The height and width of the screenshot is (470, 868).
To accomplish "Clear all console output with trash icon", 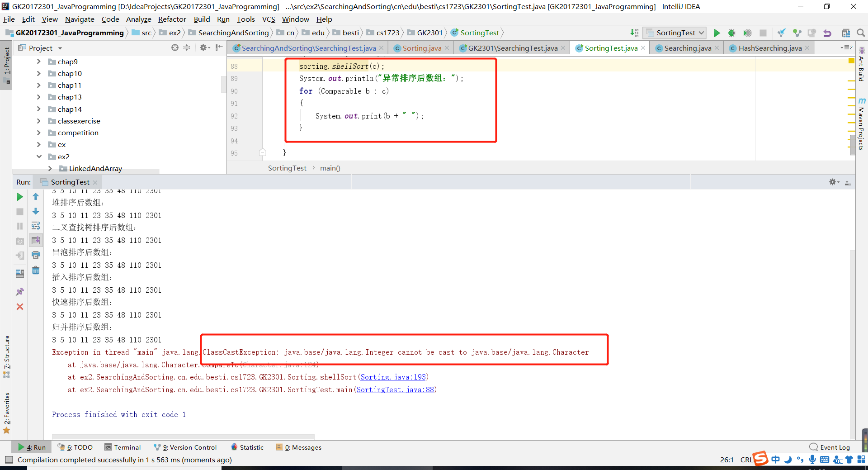I will tap(36, 270).
